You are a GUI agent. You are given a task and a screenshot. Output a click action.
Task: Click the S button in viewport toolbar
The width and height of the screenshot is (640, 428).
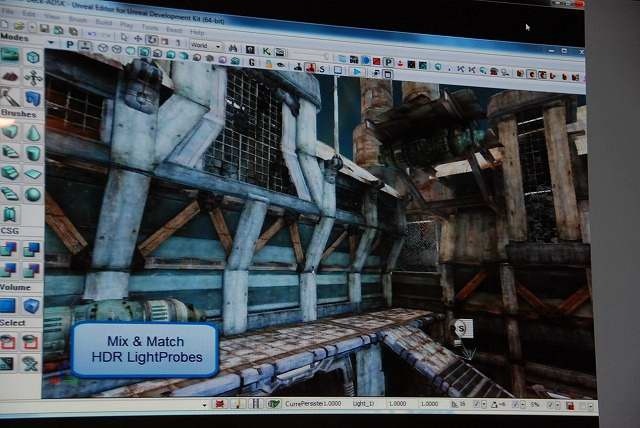pyautogui.click(x=322, y=69)
